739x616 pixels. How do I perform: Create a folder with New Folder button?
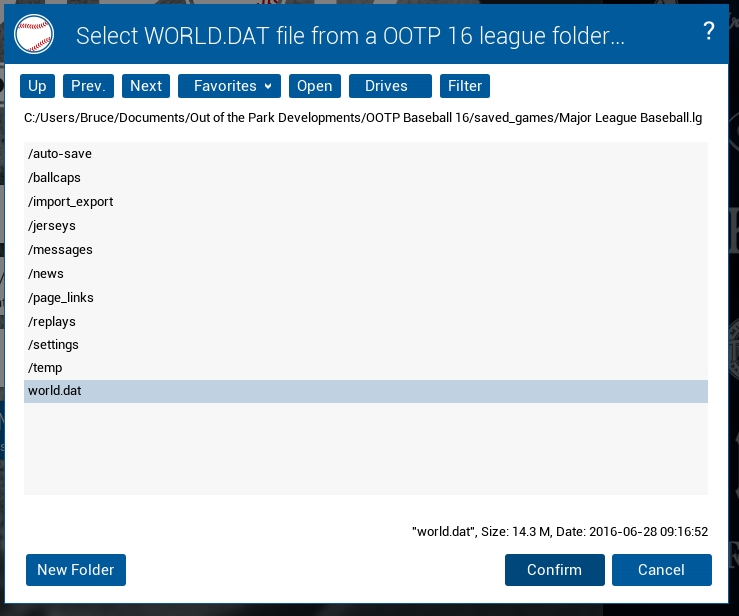coord(76,570)
